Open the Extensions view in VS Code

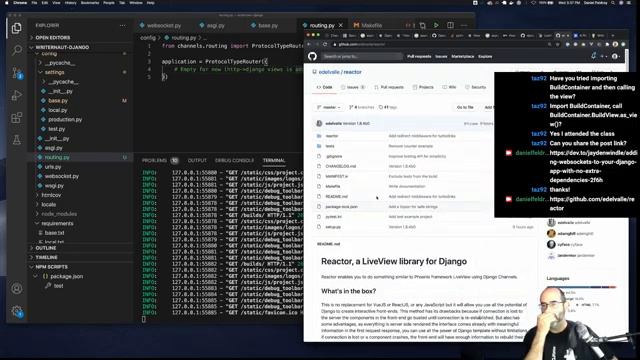click(x=16, y=118)
